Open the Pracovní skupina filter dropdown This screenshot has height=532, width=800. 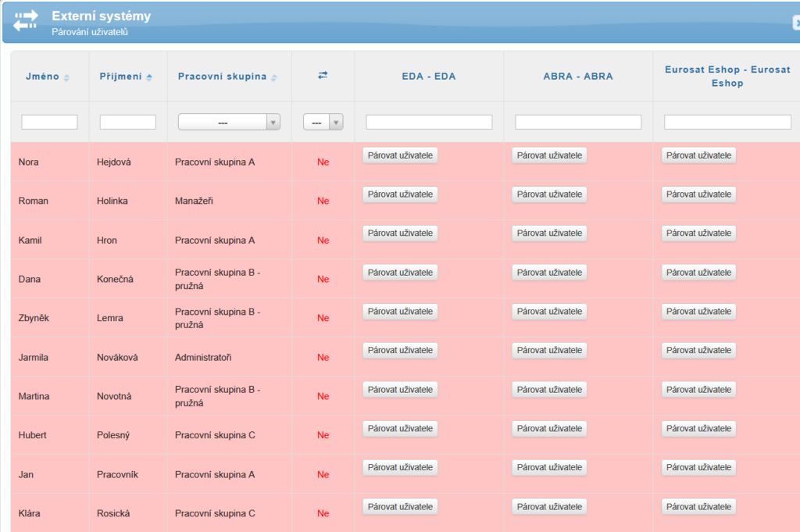(x=229, y=122)
